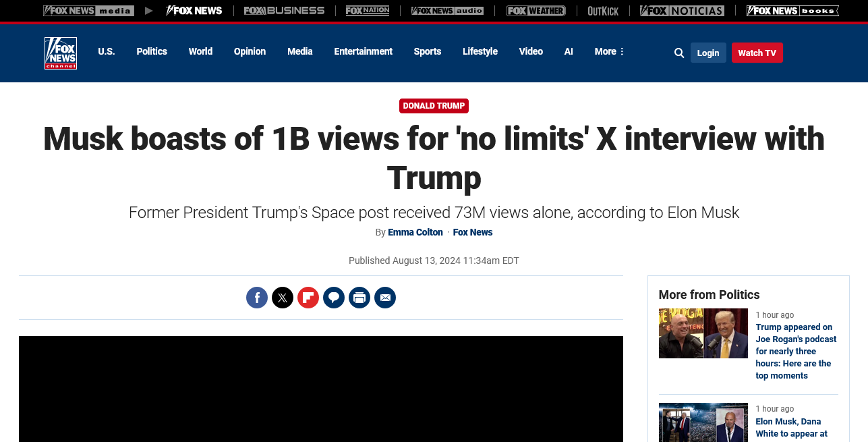The image size is (868, 442).
Task: Open Elon Musk, Dana White article headline
Action: coord(792,428)
